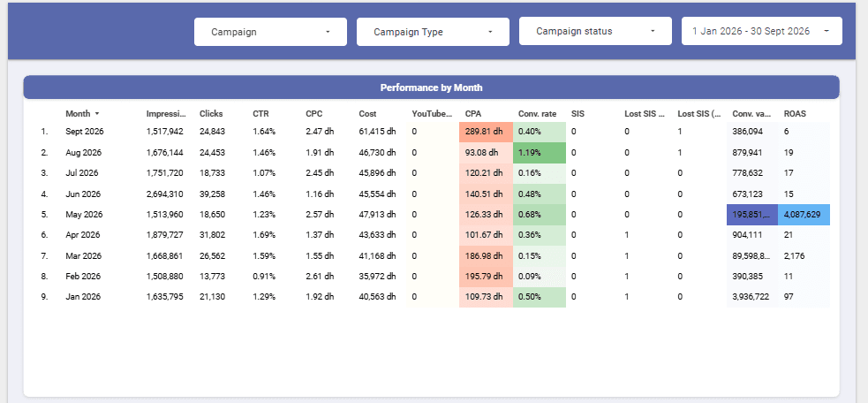The height and width of the screenshot is (403, 868).
Task: Click the Impressions column header
Action: pos(167,114)
